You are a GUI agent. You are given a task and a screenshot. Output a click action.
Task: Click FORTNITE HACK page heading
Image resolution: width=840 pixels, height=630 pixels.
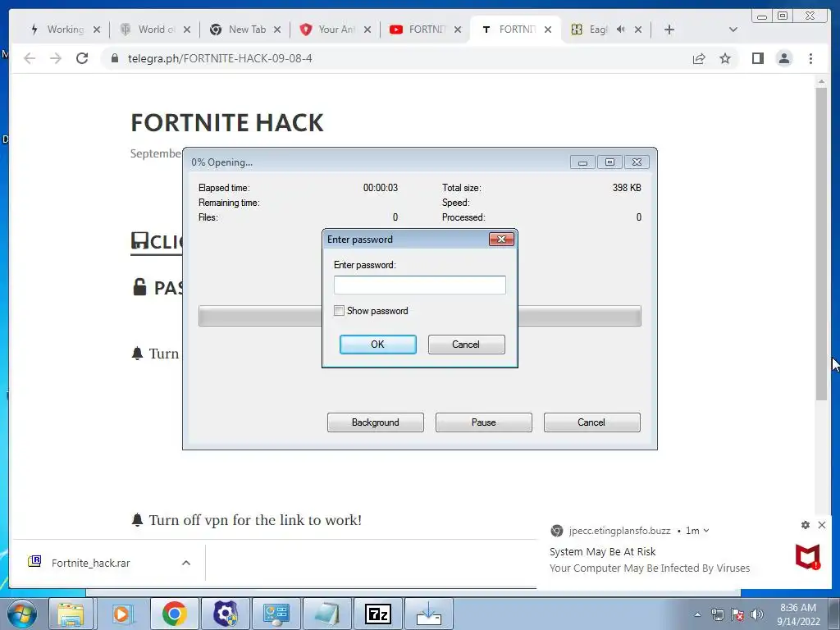227,123
